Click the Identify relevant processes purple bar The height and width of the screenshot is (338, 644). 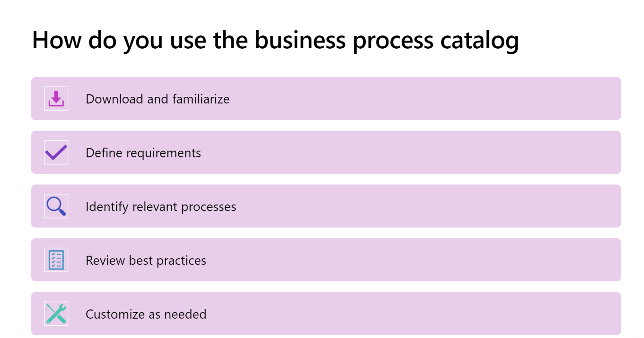pyautogui.click(x=326, y=206)
